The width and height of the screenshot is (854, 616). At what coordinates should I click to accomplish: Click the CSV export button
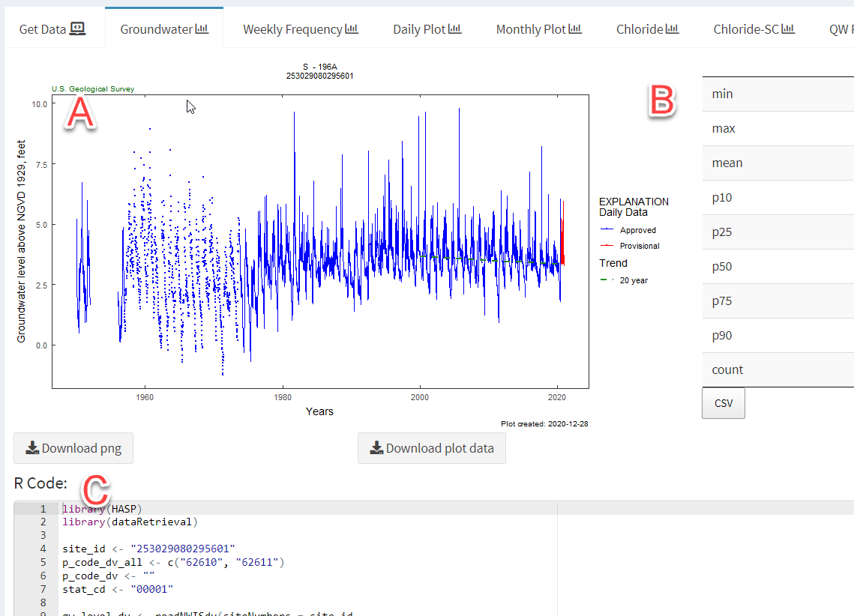[723, 403]
